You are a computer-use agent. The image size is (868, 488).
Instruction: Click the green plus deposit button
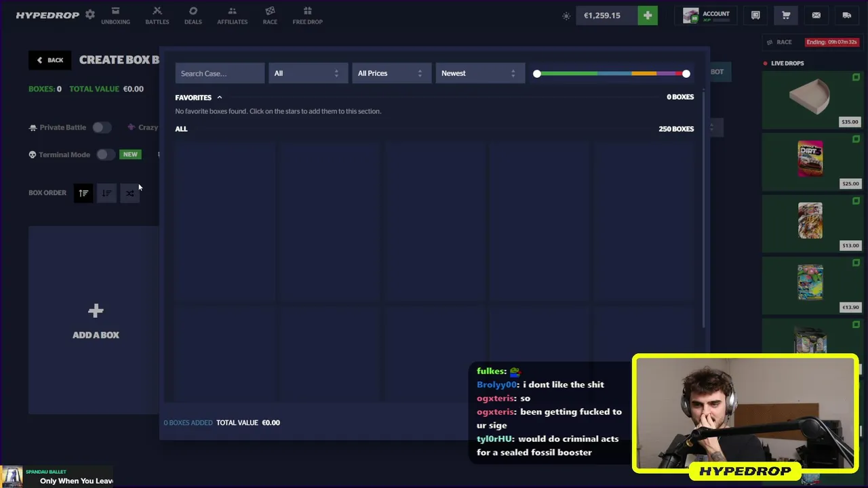coord(648,15)
